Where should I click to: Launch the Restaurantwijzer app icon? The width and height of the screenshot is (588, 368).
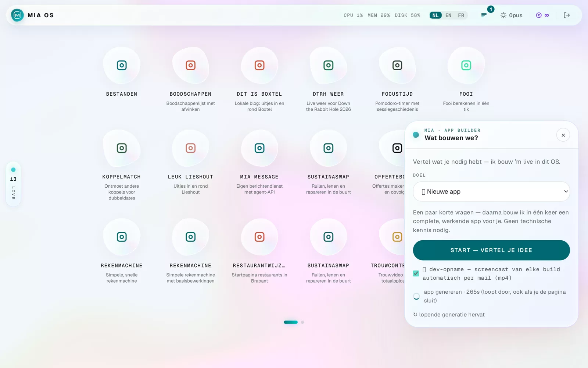(259, 237)
